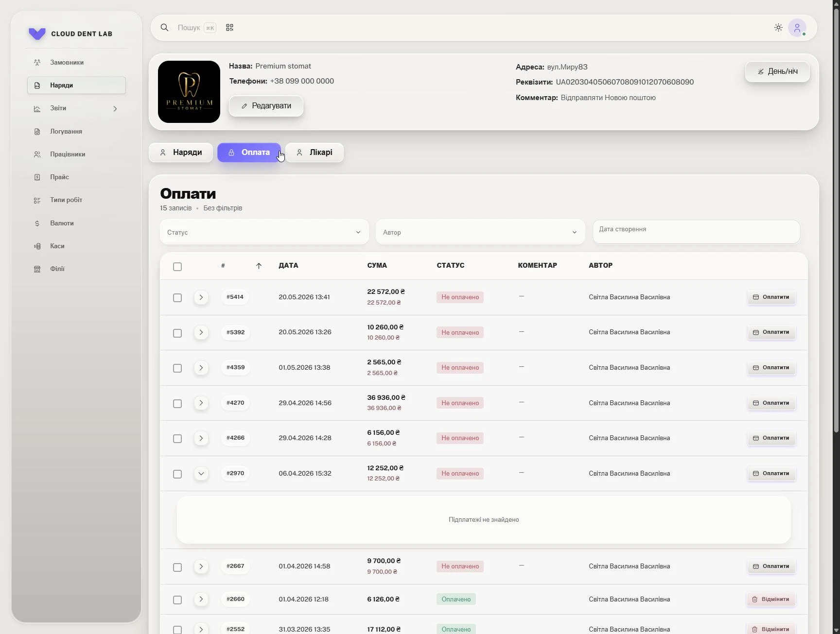The width and height of the screenshot is (840, 634).
Task: Click the Валюти dollar icon
Action: tap(37, 223)
